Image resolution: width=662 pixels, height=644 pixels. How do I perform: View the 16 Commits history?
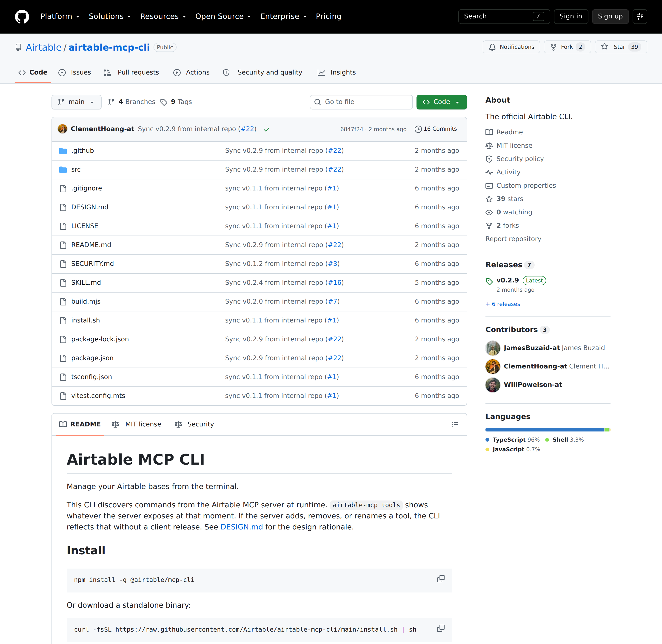tap(436, 129)
